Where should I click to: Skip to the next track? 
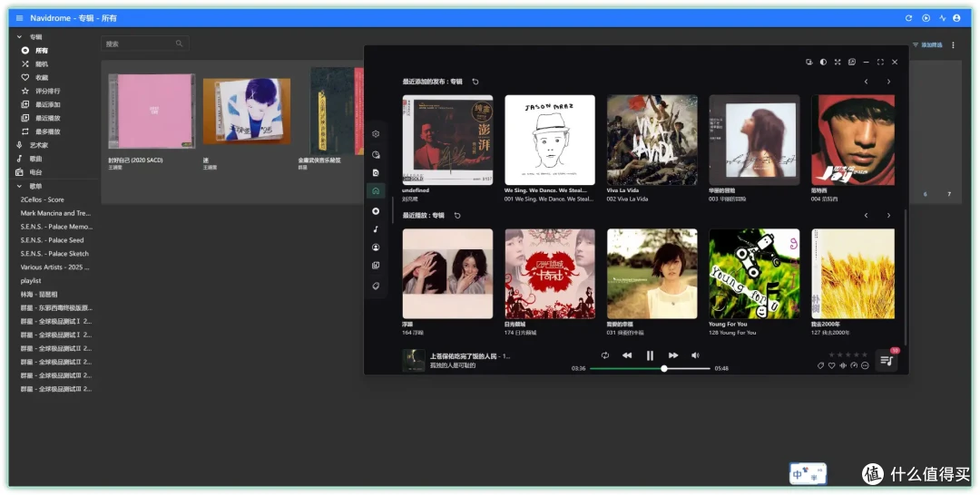pos(673,355)
